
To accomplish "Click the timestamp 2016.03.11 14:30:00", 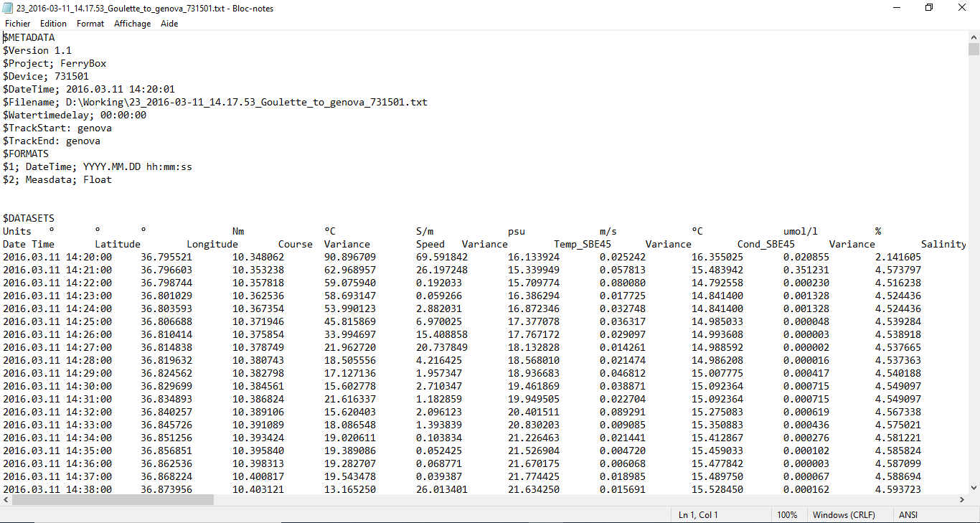I will (57, 386).
